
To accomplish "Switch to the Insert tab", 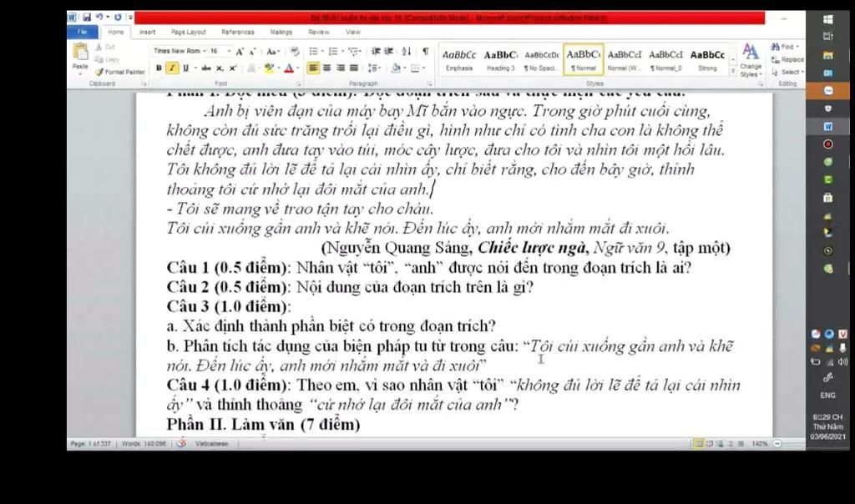I will point(147,33).
